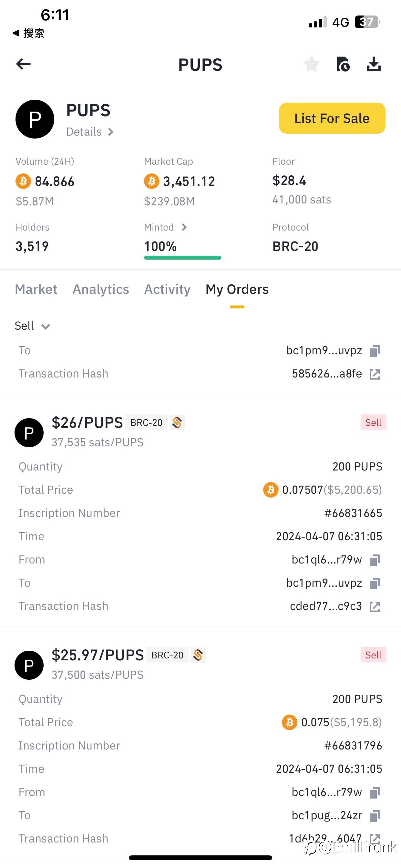Screen dimensions: 401x868
Task: Expand the Minted info chevron
Action: tap(184, 227)
